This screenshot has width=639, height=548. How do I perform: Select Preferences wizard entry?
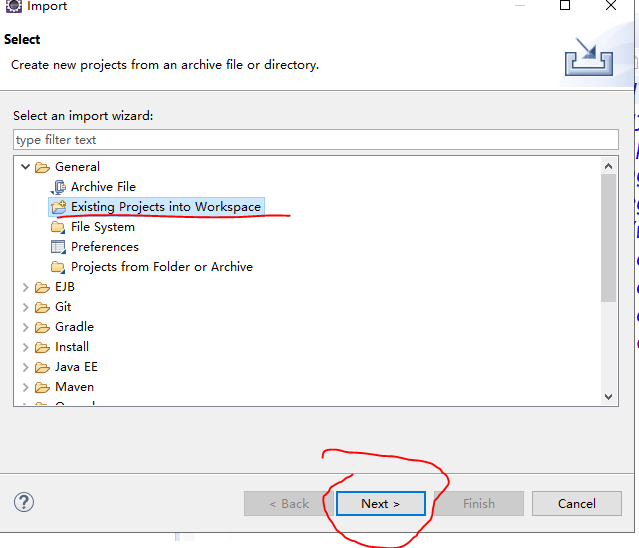(105, 246)
